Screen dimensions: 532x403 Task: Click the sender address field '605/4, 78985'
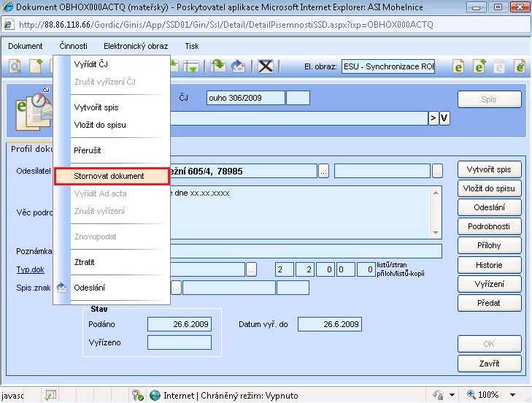243,171
